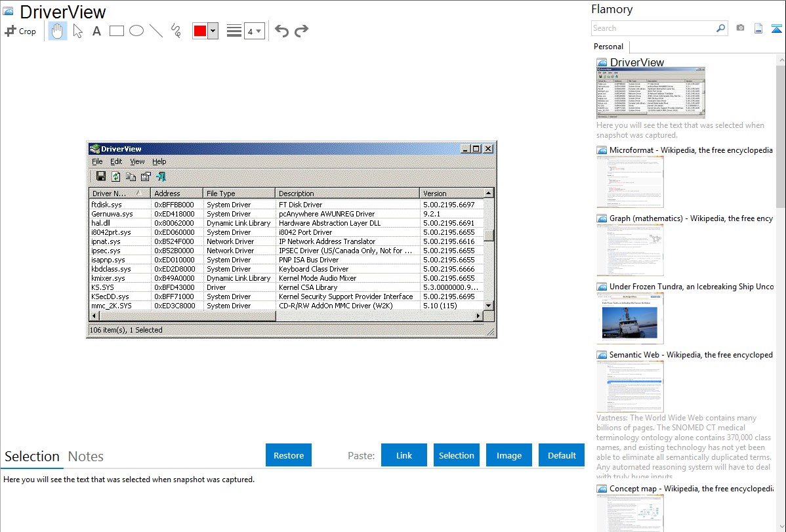Select the Gernuwa.sys driver row

tap(286, 214)
